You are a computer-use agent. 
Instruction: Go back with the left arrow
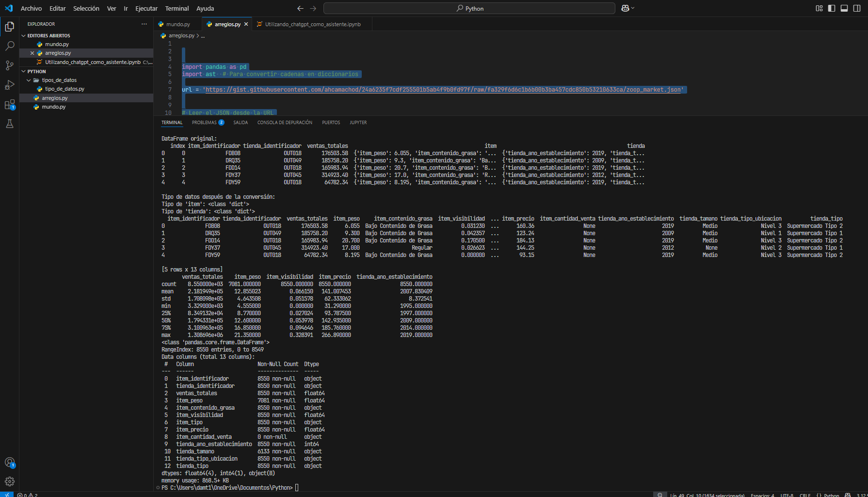300,8
